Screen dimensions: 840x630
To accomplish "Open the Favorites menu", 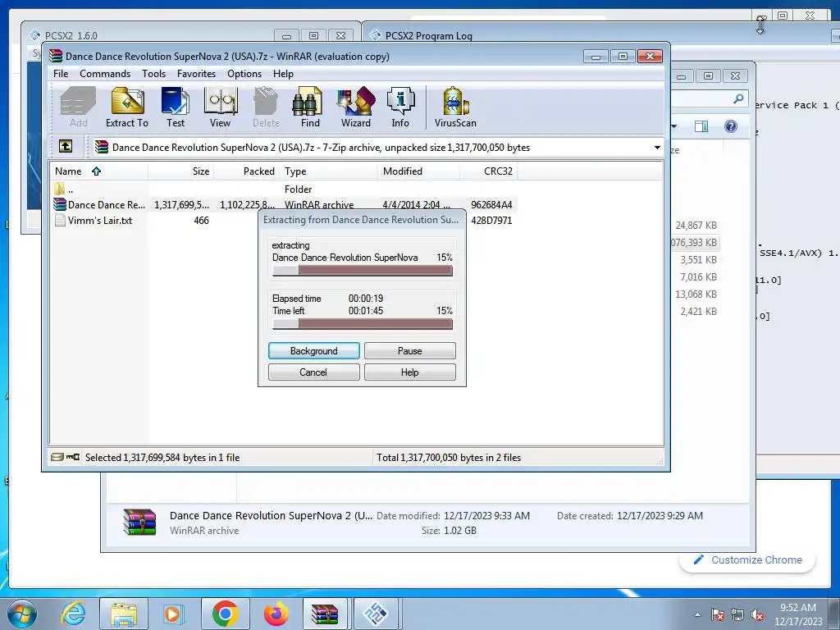I will point(196,73).
